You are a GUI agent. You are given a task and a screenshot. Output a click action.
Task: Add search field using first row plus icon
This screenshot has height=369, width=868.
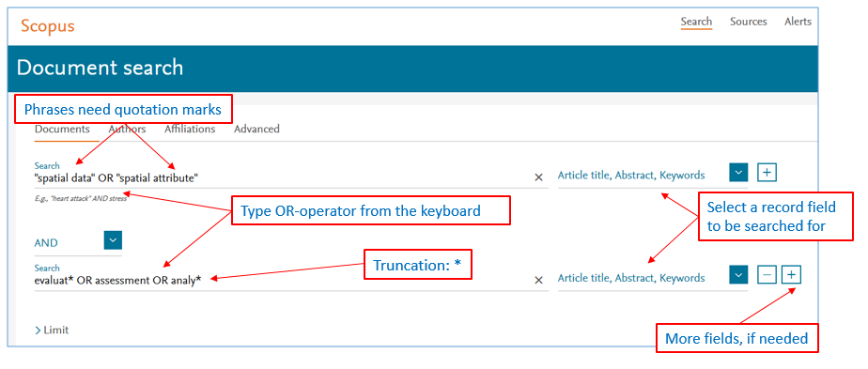tap(767, 172)
